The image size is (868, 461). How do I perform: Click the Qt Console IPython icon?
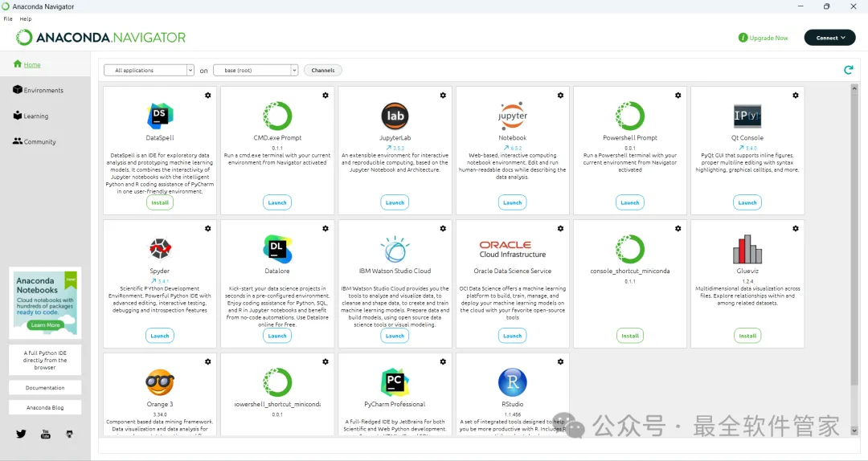747,116
